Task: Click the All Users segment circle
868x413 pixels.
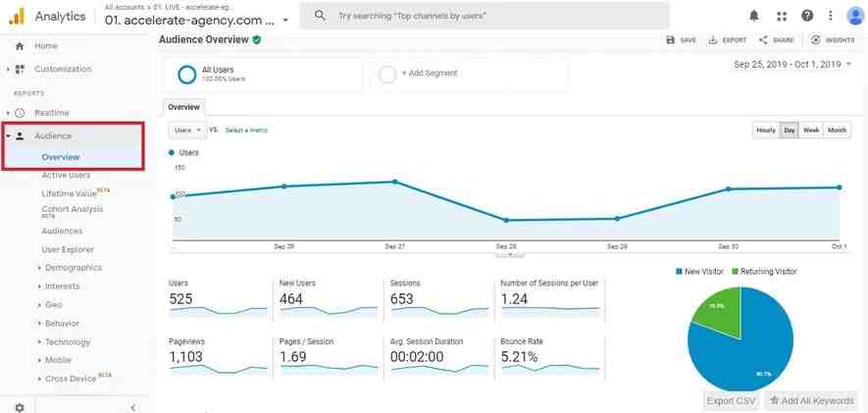Action: pyautogui.click(x=187, y=75)
